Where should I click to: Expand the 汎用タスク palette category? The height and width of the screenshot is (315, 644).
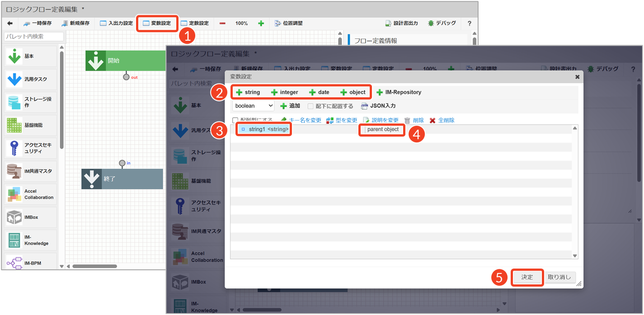[x=31, y=79]
